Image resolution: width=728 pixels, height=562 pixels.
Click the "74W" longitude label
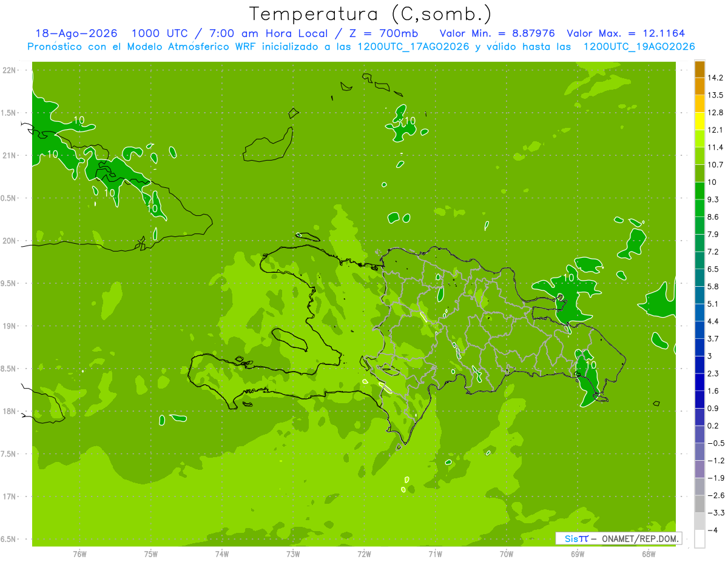(222, 554)
